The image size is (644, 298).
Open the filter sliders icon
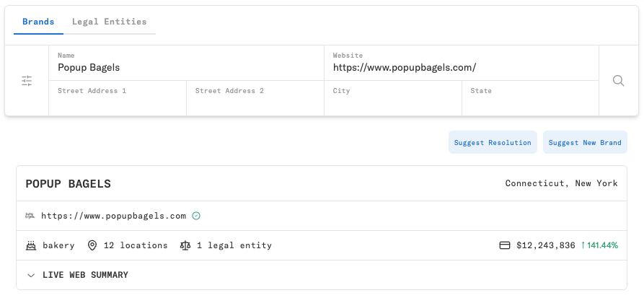(x=27, y=81)
